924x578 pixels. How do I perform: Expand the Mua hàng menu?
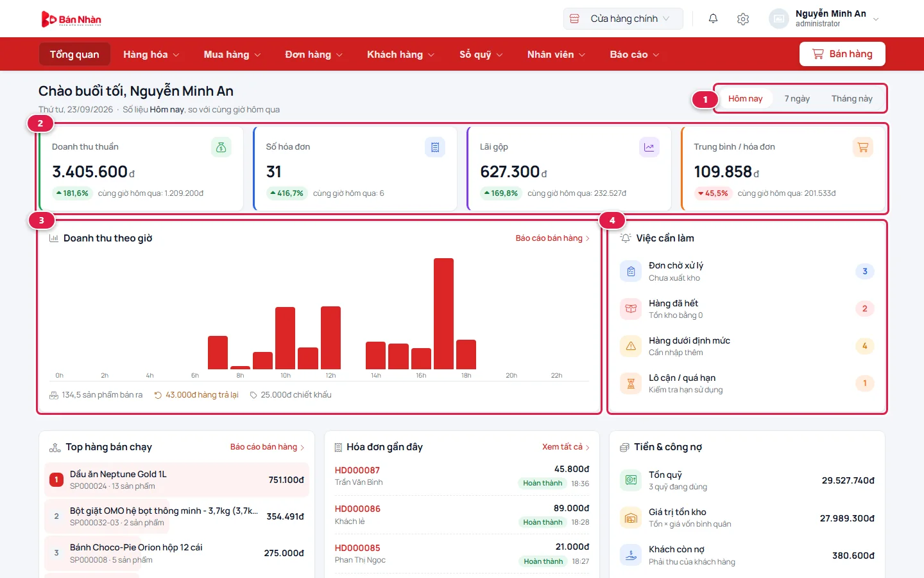pyautogui.click(x=232, y=55)
